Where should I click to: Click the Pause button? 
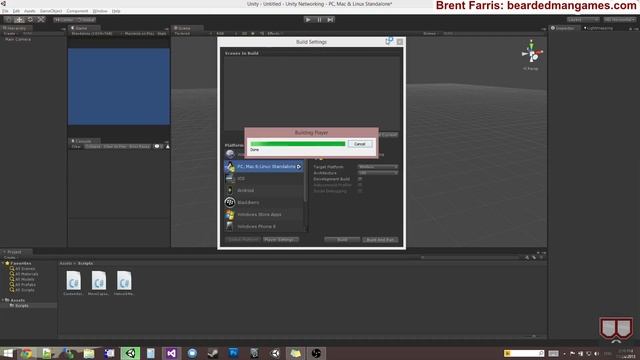(319, 20)
